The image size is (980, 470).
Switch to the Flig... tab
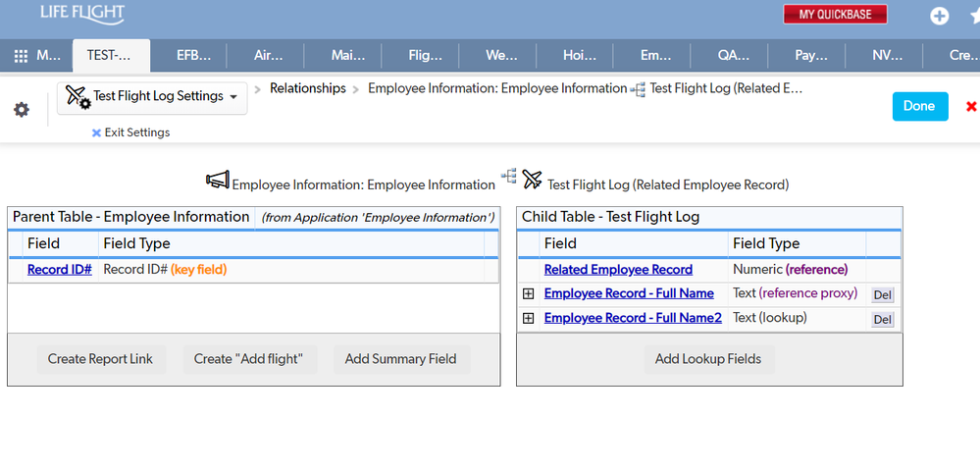(425, 56)
